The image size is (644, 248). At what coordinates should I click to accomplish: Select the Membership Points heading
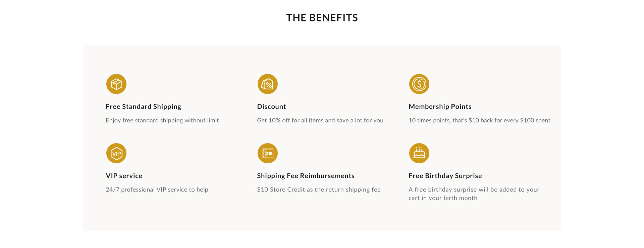(440, 107)
